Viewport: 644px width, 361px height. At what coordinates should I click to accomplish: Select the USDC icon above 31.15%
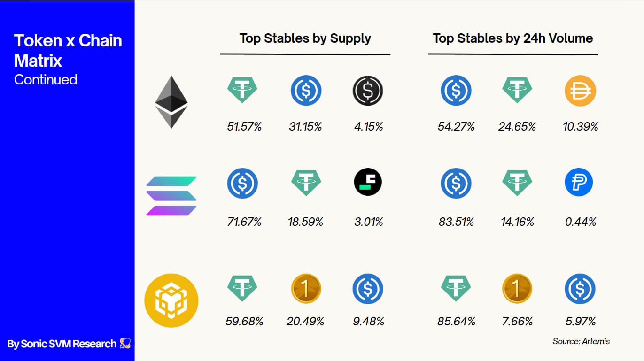[306, 90]
